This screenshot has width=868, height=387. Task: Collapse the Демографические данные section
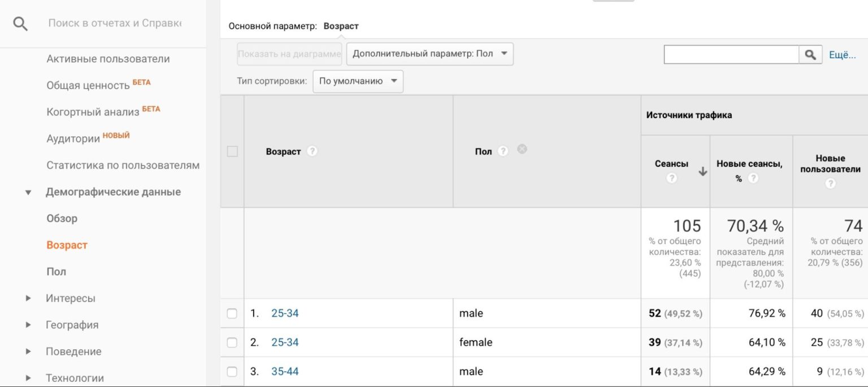28,193
